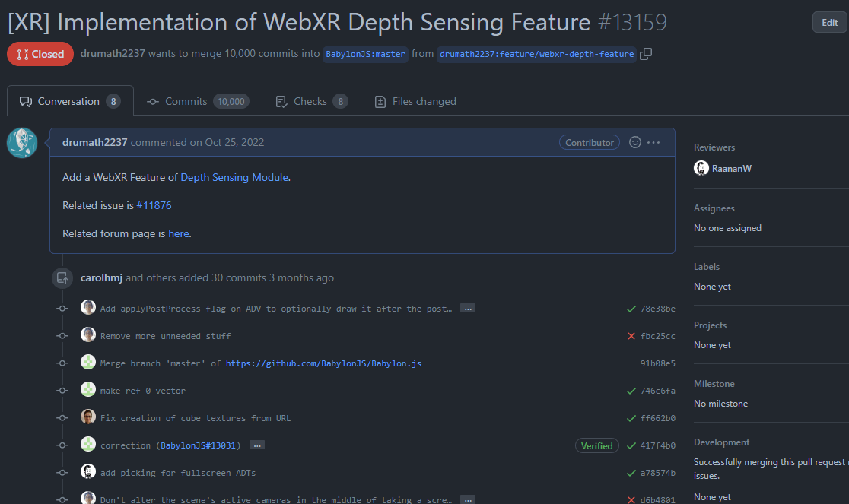Open drumath2237:feature/webxr-depth-feature branch link
This screenshot has height=504, width=849.
(x=536, y=54)
